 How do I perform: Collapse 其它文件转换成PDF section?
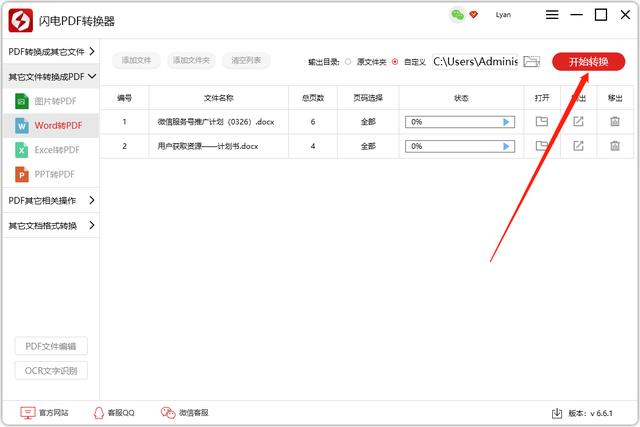click(50, 76)
